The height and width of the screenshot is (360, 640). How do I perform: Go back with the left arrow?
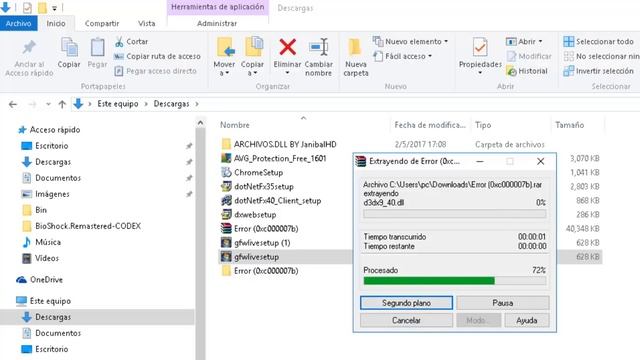(x=13, y=104)
